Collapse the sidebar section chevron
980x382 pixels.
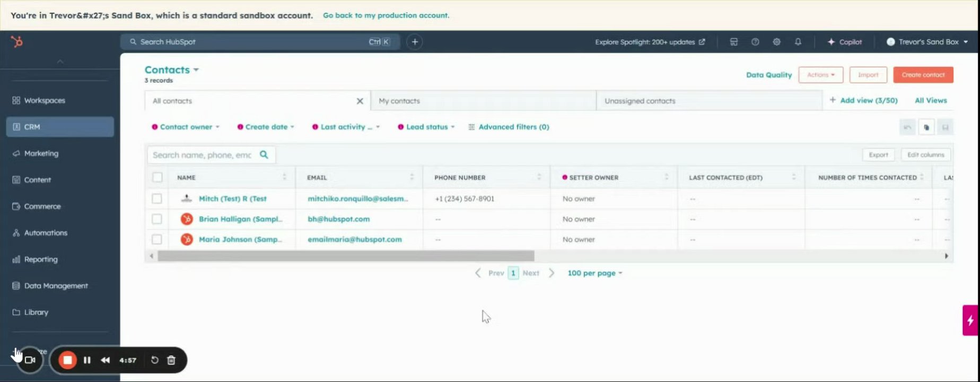point(60,62)
